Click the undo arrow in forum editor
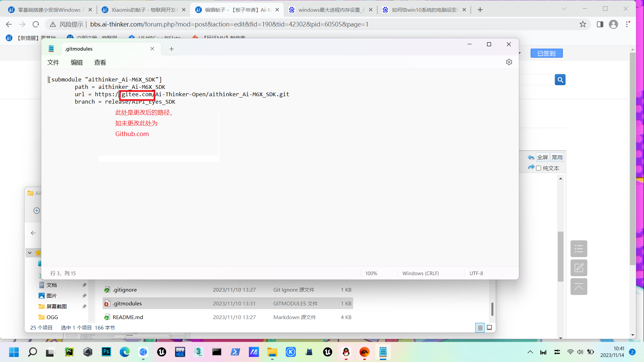Screen dimensions: 644x362 [531, 158]
